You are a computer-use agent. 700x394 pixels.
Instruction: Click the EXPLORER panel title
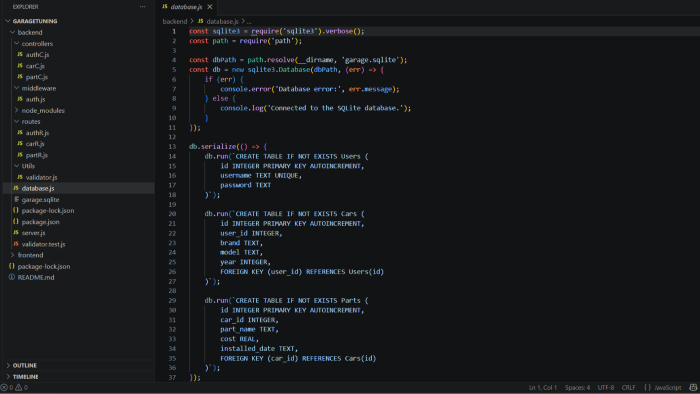tap(25, 7)
